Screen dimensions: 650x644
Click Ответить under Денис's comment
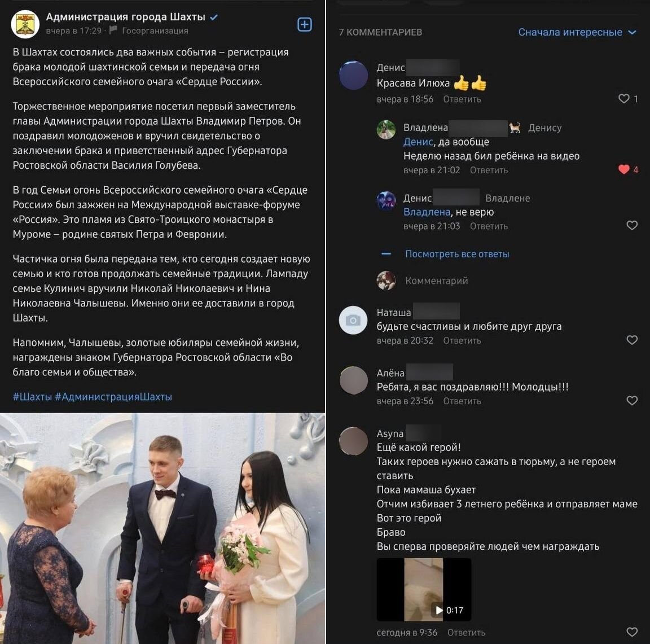coord(462,99)
